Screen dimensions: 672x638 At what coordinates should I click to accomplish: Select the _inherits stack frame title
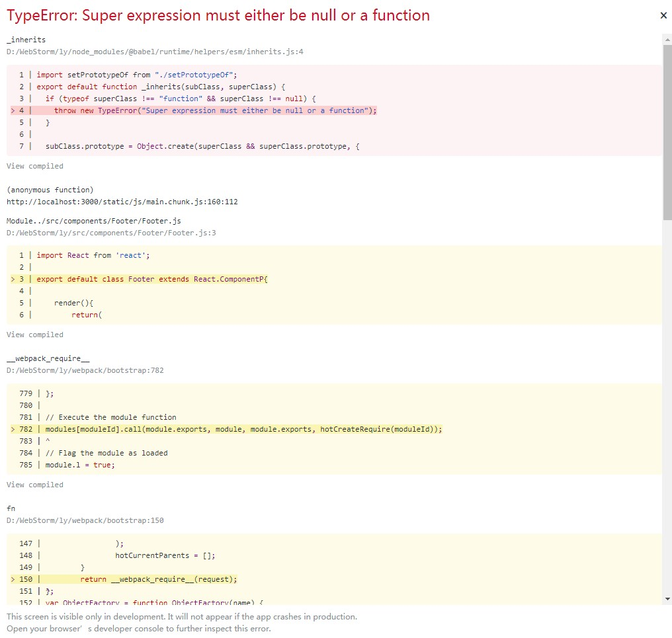(26, 40)
